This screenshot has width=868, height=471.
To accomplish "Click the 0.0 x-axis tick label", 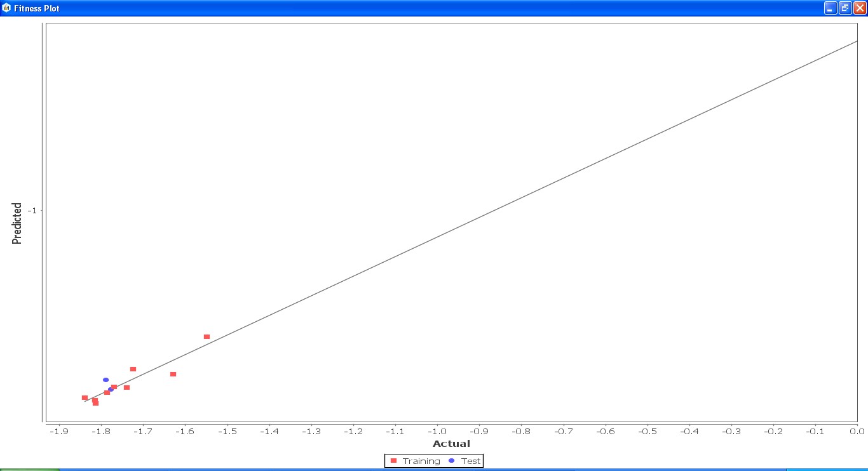I will coord(857,432).
